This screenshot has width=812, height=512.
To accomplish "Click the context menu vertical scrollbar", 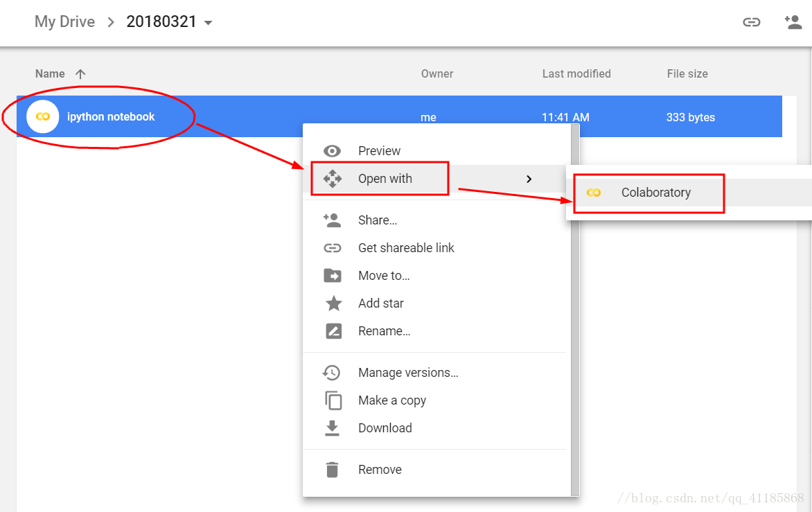I will click(x=575, y=310).
